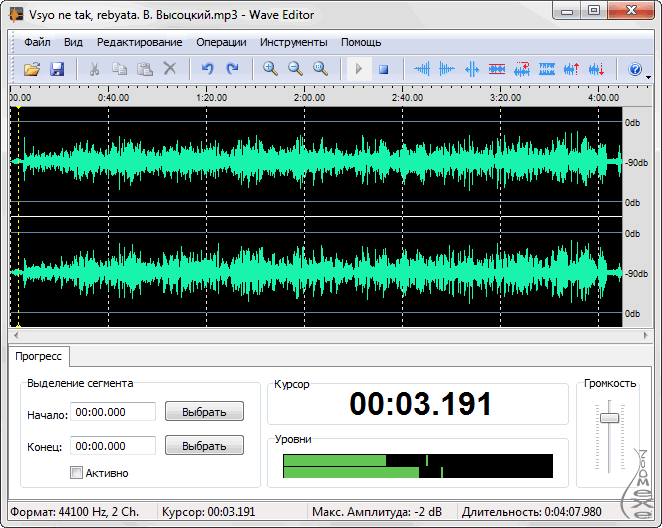This screenshot has width=662, height=528.
Task: Enable the Активно checkbox
Action: [x=76, y=473]
